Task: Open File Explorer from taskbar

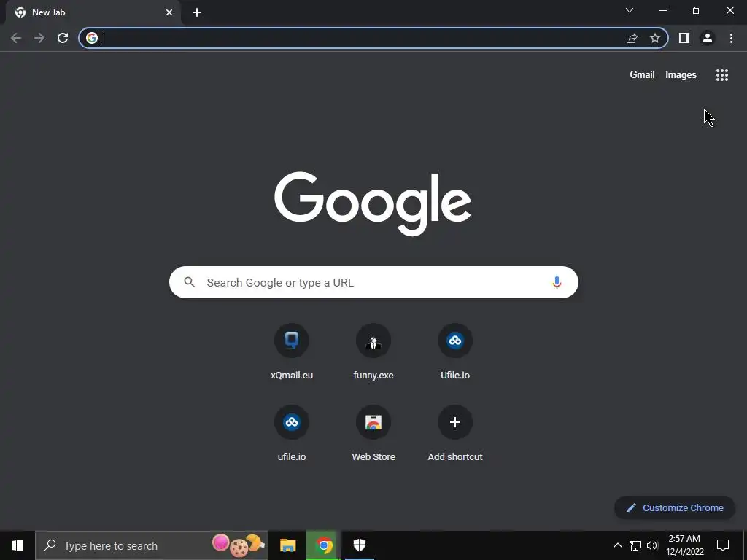Action: 287,545
